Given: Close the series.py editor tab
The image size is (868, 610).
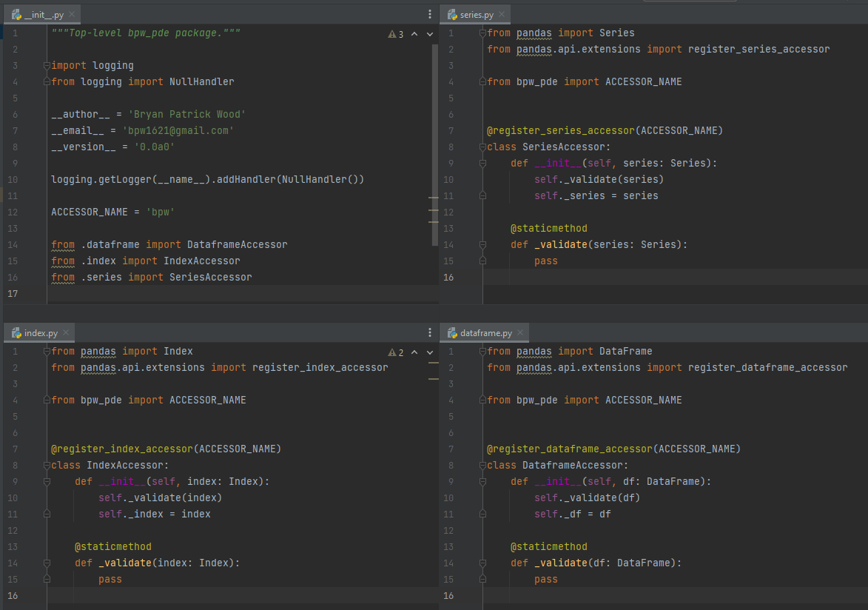Looking at the screenshot, I should [502, 15].
